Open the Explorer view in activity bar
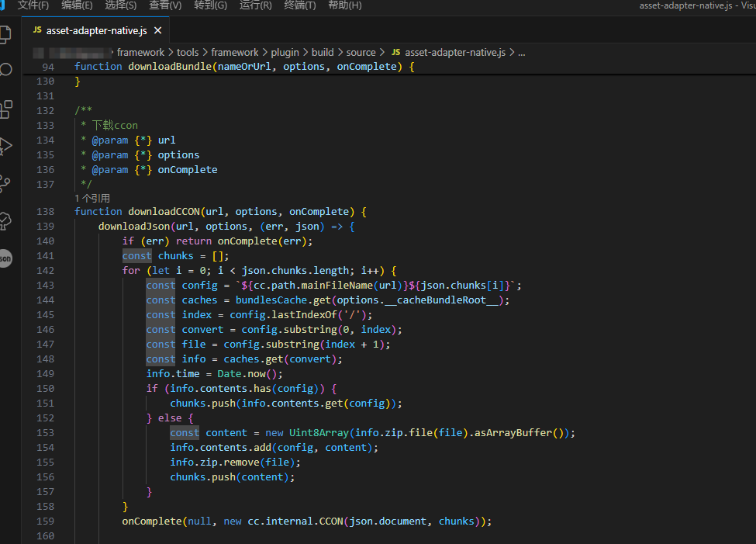Image resolution: width=756 pixels, height=544 pixels. pos(5,34)
